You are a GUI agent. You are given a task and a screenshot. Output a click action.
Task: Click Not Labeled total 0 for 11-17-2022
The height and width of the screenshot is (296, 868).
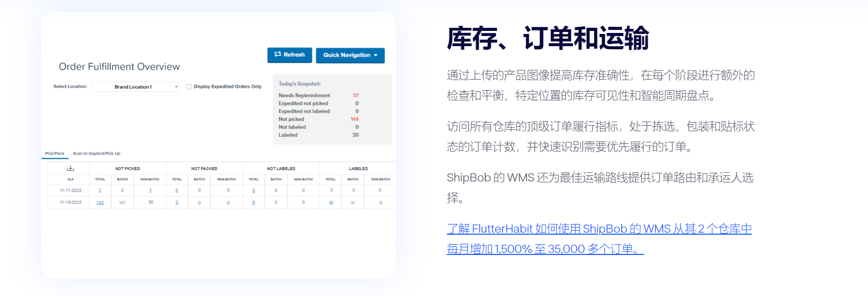(254, 191)
